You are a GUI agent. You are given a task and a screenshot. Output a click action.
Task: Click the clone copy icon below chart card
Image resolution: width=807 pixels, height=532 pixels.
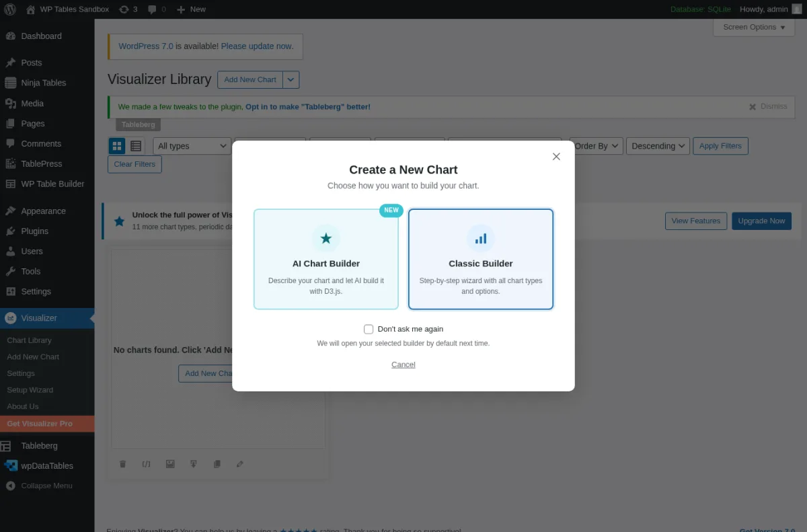coord(217,464)
